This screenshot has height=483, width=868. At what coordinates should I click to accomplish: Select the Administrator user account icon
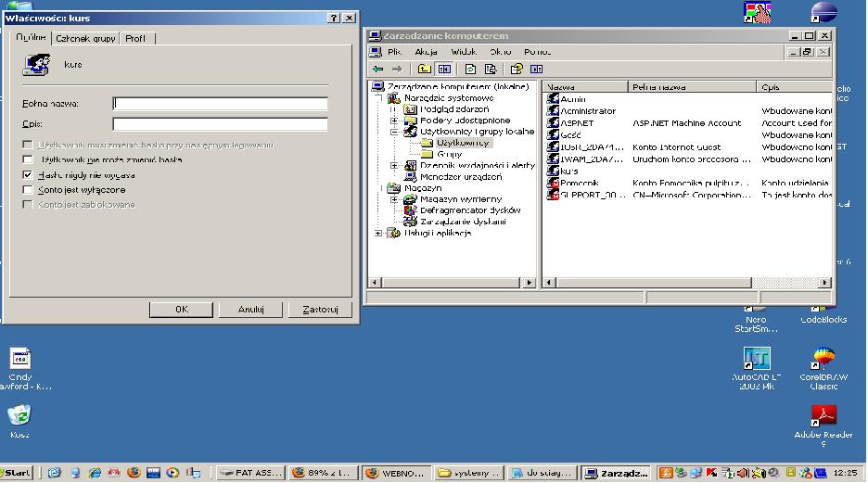pos(554,111)
